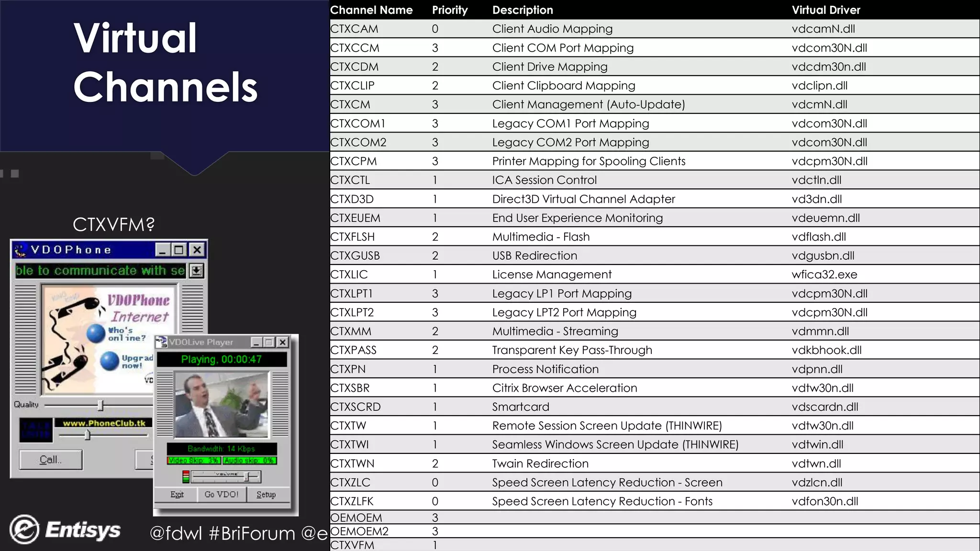Click the Entisys logo
This screenshot has width=980, height=551.
65,529
